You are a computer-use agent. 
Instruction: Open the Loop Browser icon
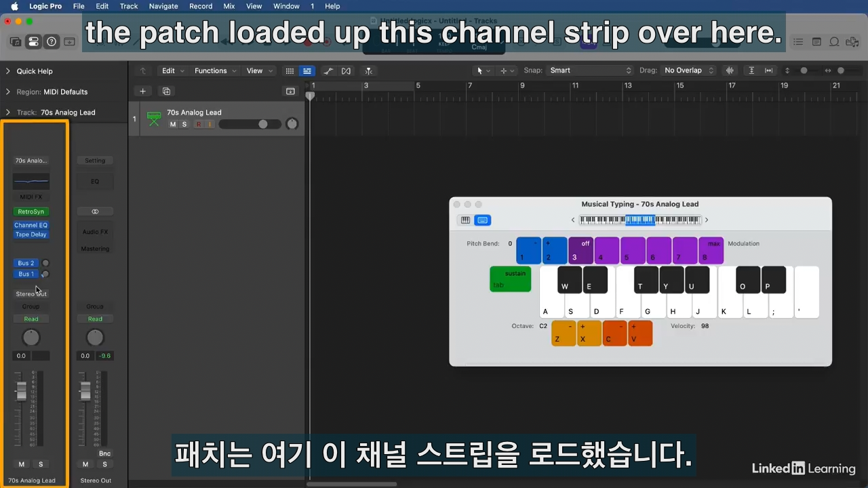click(x=835, y=42)
